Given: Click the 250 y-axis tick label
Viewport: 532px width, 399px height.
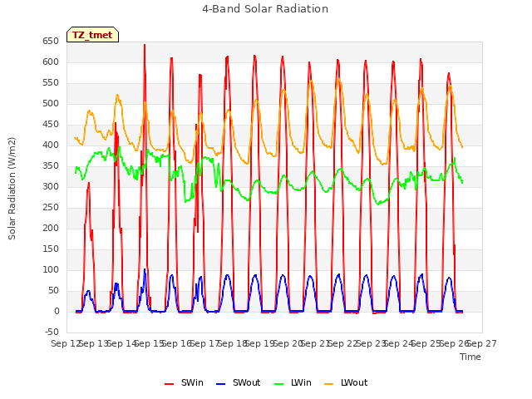Looking at the screenshot, I should pos(51,207).
